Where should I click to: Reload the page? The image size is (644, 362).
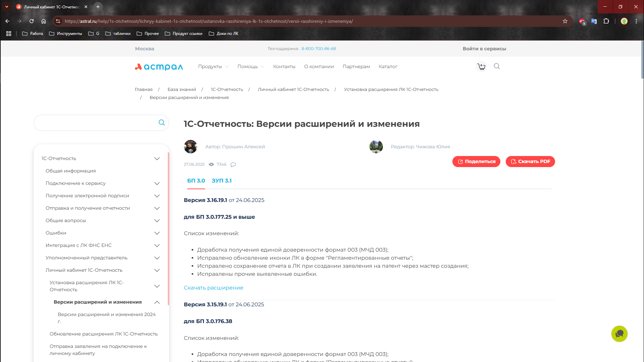(32, 21)
